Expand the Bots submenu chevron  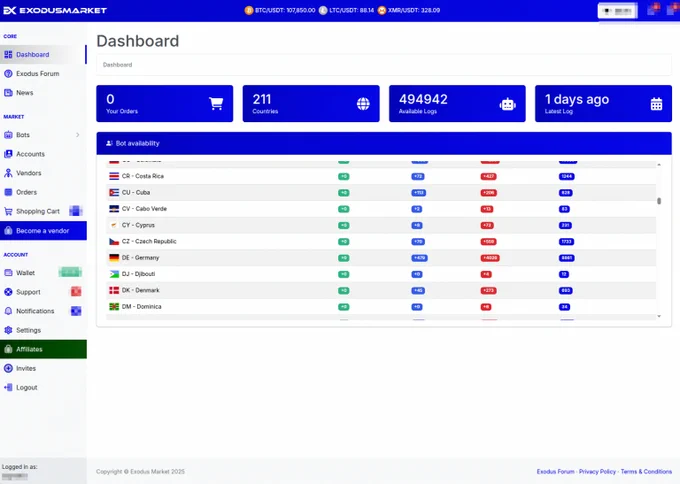click(78, 135)
